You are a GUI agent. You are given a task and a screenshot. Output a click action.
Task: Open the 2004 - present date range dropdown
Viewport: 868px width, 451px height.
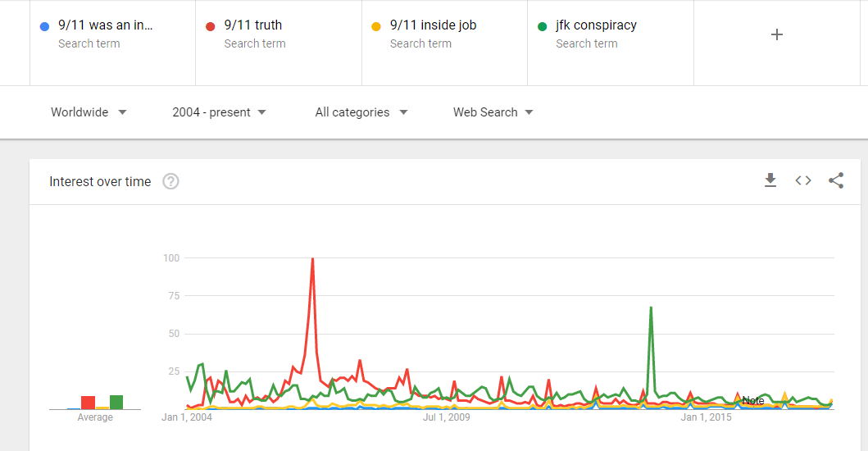click(x=219, y=112)
